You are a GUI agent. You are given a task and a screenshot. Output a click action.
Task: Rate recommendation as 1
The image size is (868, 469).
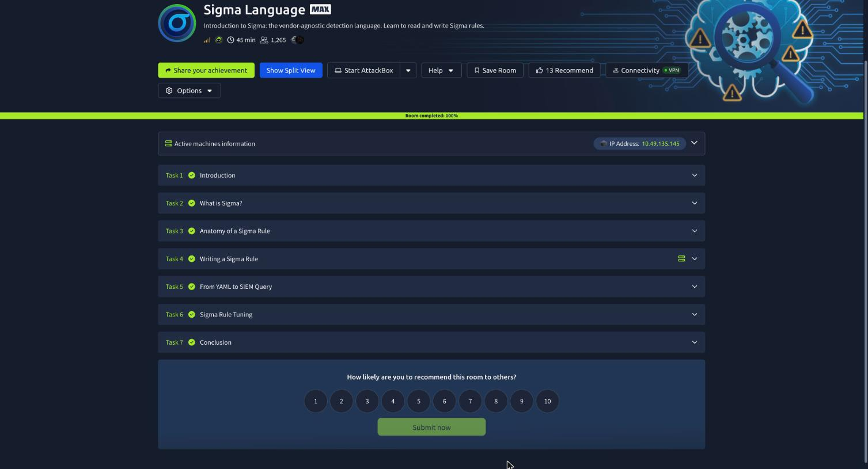(x=316, y=401)
